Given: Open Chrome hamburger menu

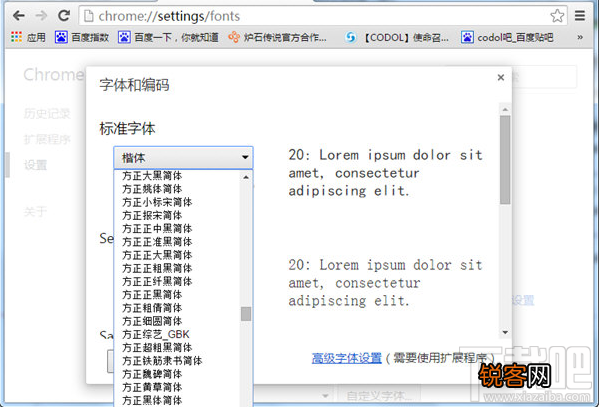Looking at the screenshot, I should pos(580,16).
